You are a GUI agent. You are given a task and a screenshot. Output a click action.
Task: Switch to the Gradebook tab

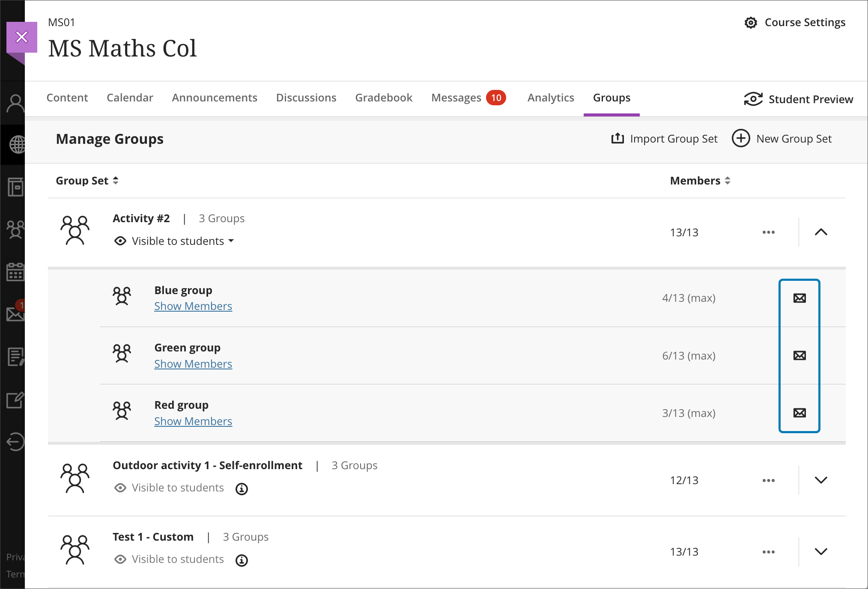point(383,98)
